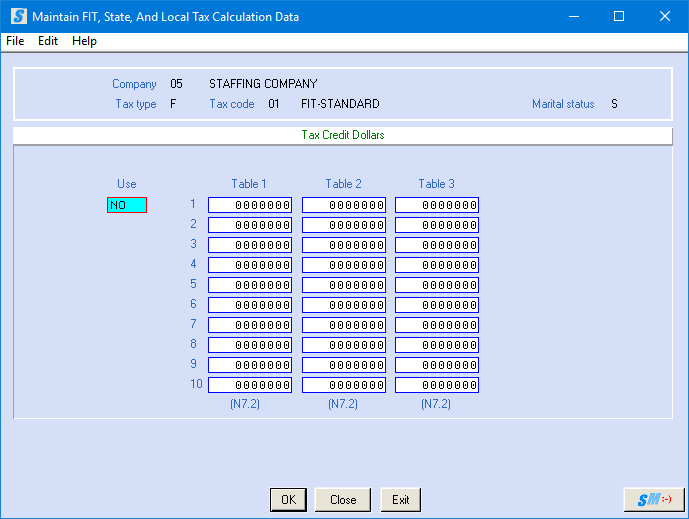Click Table 1 row 1 input field
689x519 pixels.
click(250, 205)
